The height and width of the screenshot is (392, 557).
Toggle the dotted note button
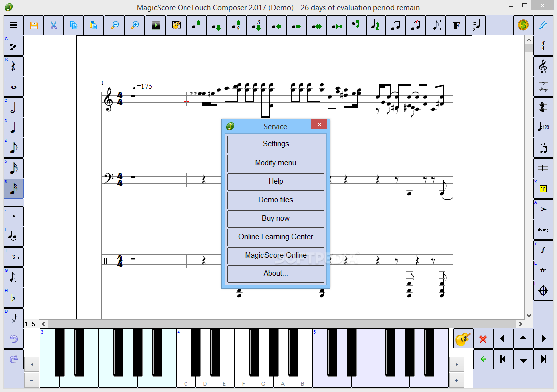(14, 216)
